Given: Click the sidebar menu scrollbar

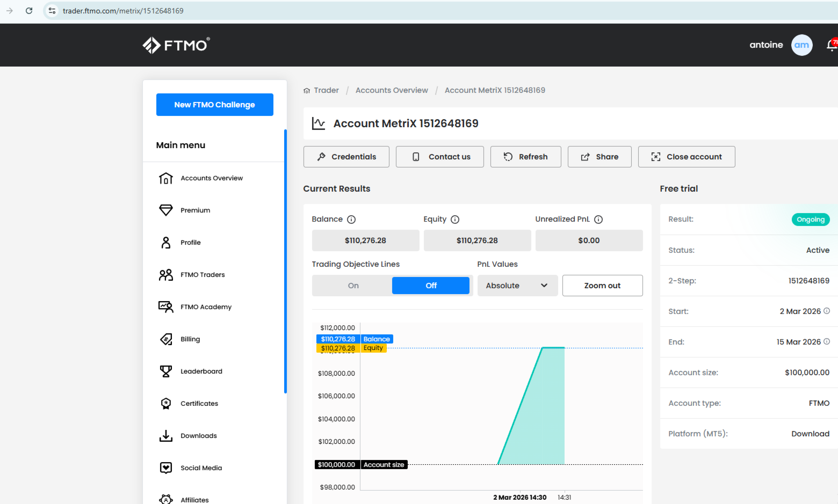Looking at the screenshot, I should coord(285,261).
